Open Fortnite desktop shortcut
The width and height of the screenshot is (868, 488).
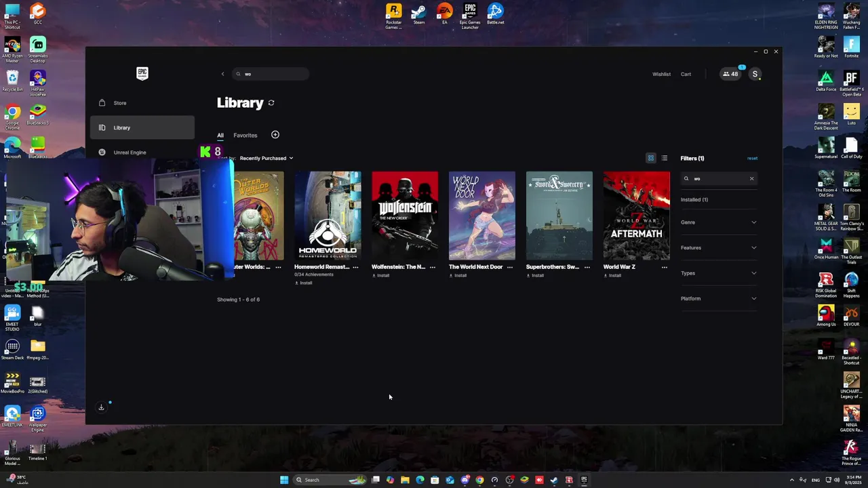pos(852,48)
